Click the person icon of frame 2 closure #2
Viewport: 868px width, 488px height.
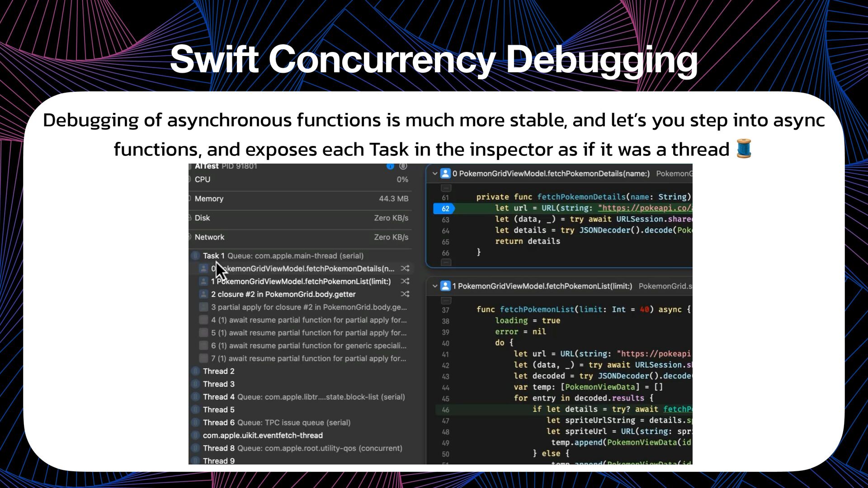(204, 294)
